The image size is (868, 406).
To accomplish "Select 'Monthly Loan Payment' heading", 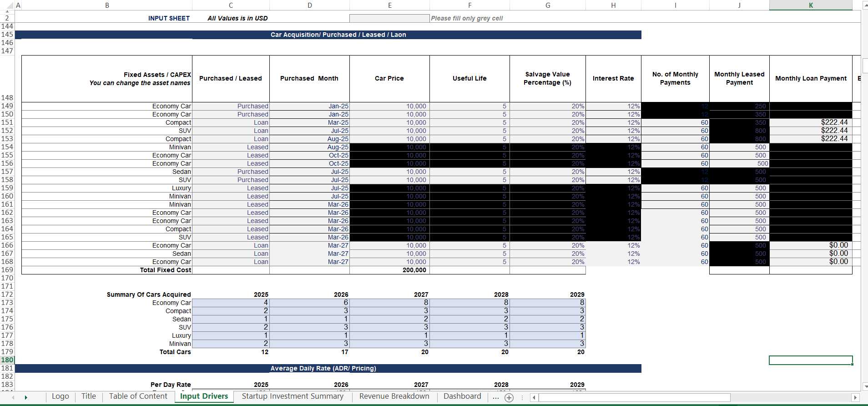I will click(x=811, y=79).
